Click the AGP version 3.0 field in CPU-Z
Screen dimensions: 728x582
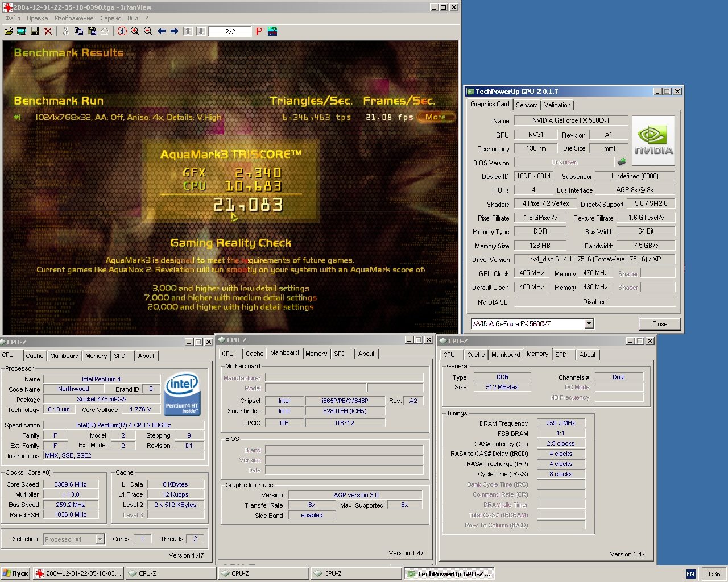(355, 495)
